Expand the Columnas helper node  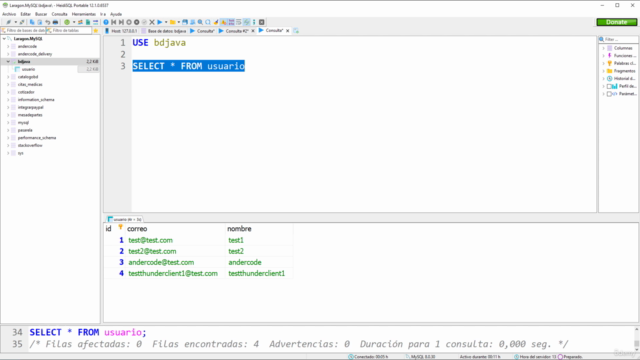point(603,48)
